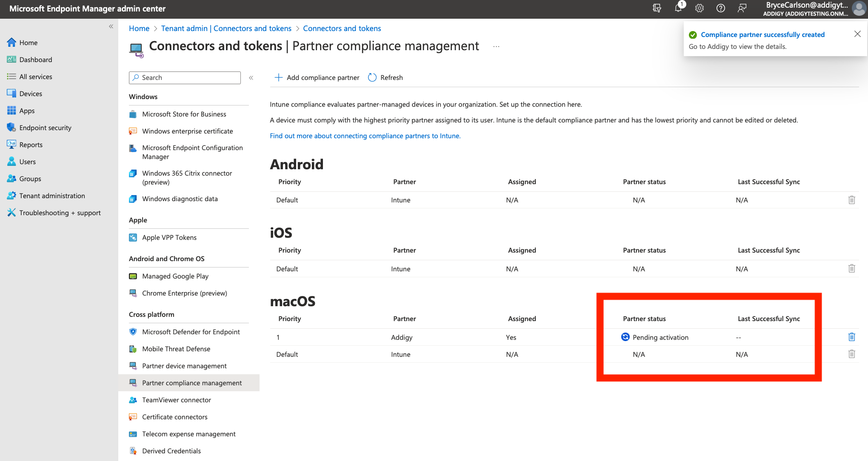Click inside the connectors Search box
868x461 pixels.
point(184,77)
